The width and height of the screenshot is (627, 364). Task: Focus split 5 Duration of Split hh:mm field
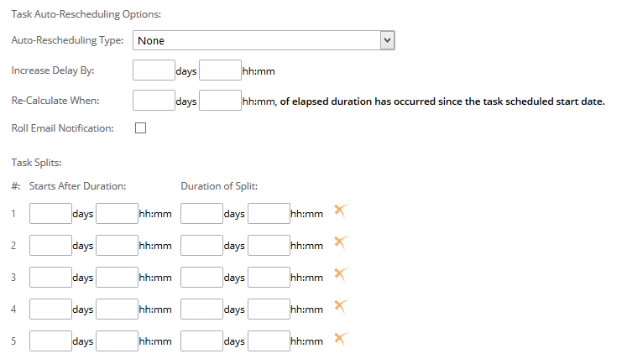269,341
